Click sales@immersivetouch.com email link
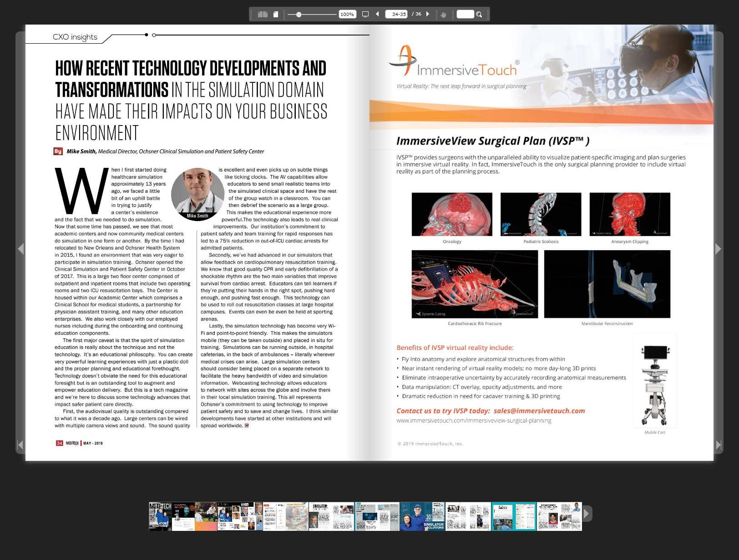 pyautogui.click(x=539, y=411)
